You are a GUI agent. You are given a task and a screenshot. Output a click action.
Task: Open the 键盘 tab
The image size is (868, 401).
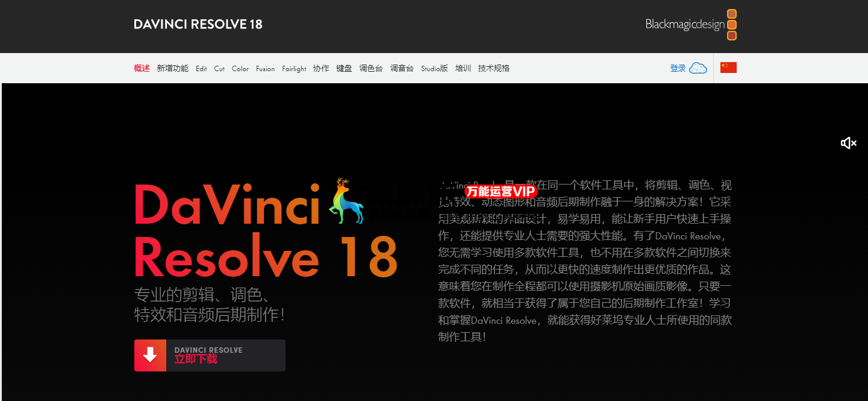pyautogui.click(x=344, y=68)
